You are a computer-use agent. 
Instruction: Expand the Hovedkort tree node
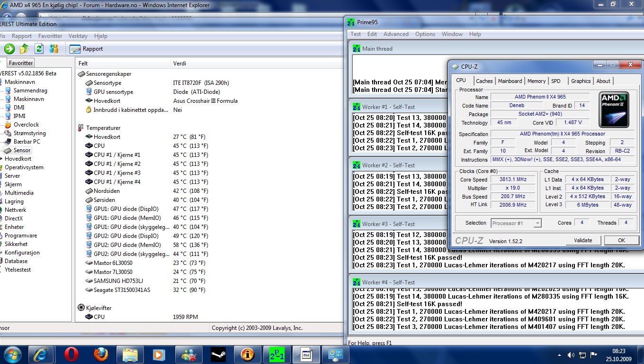click(x=18, y=159)
